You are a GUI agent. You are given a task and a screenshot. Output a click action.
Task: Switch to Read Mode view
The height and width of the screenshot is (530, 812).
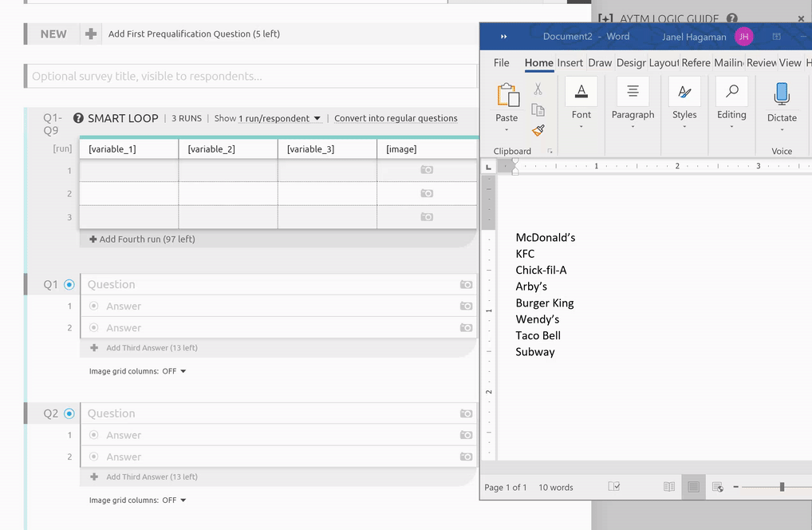669,487
